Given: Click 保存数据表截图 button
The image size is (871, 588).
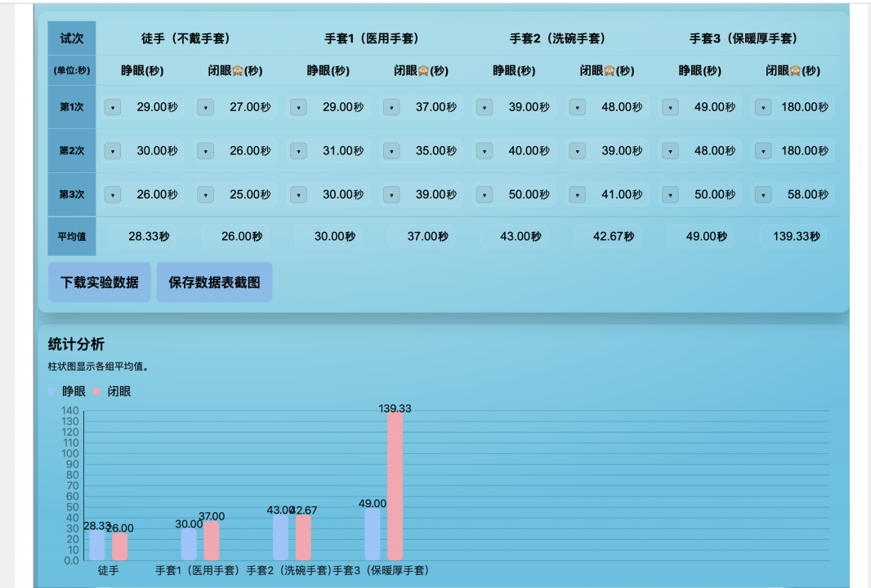Looking at the screenshot, I should 214,283.
